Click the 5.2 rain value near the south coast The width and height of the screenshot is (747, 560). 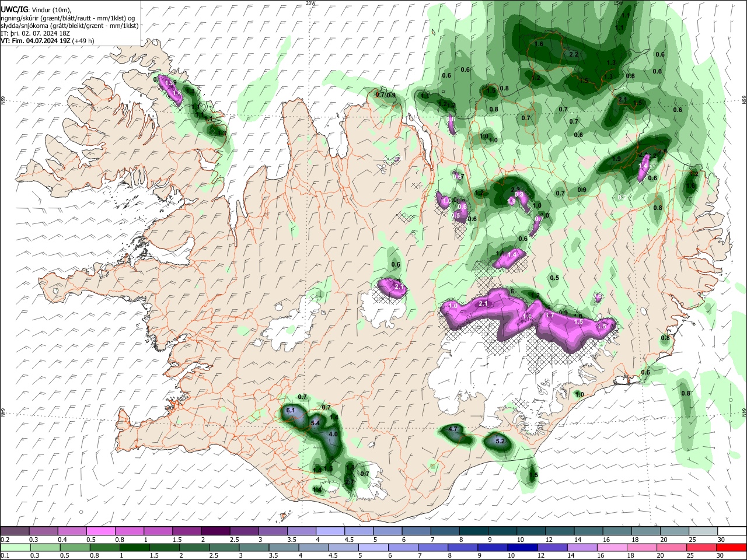pos(500,441)
